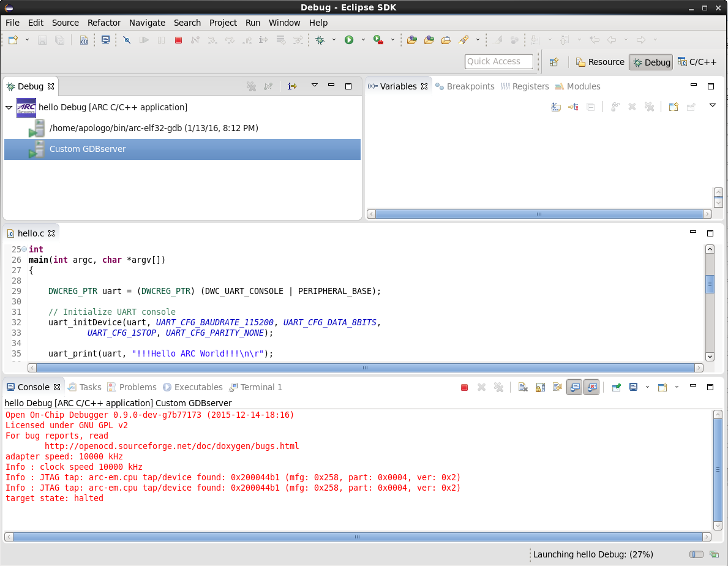Viewport: 728px width, 566px height.
Task: Switch to the Executables tab
Action: click(x=193, y=387)
